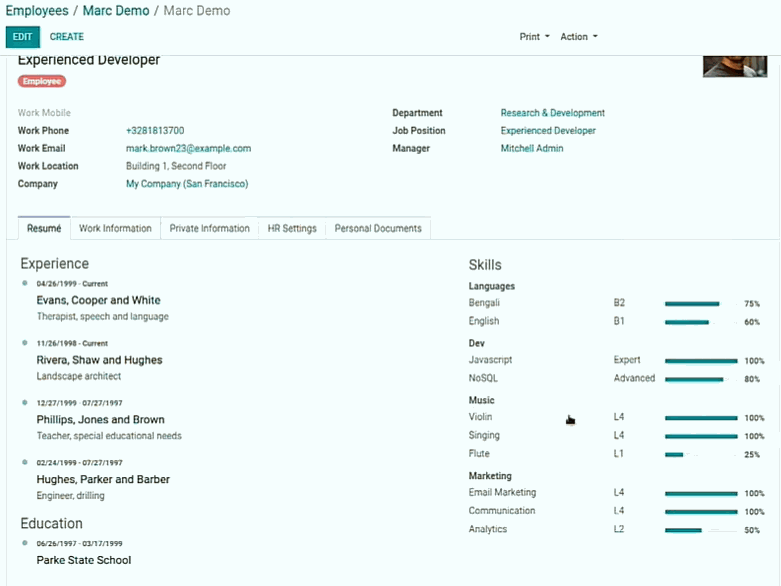
Task: Open mark.brown23@example.com email link
Action: click(x=188, y=149)
